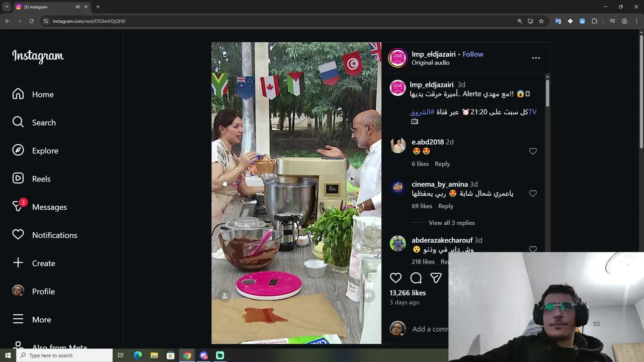Reply to e.abd2018's comment
This screenshot has height=362, width=644.
coord(442,164)
